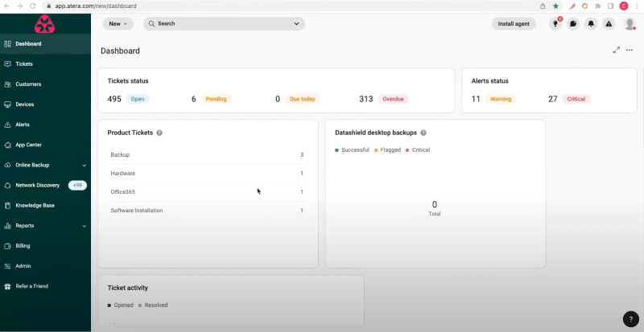Click the Datashield backups help icon
The height and width of the screenshot is (332, 644).
[x=423, y=133]
